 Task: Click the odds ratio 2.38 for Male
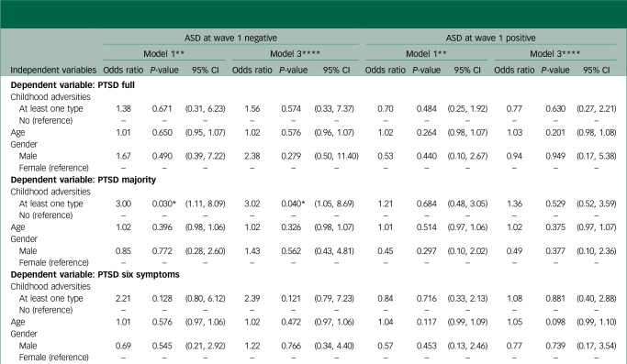pos(252,156)
